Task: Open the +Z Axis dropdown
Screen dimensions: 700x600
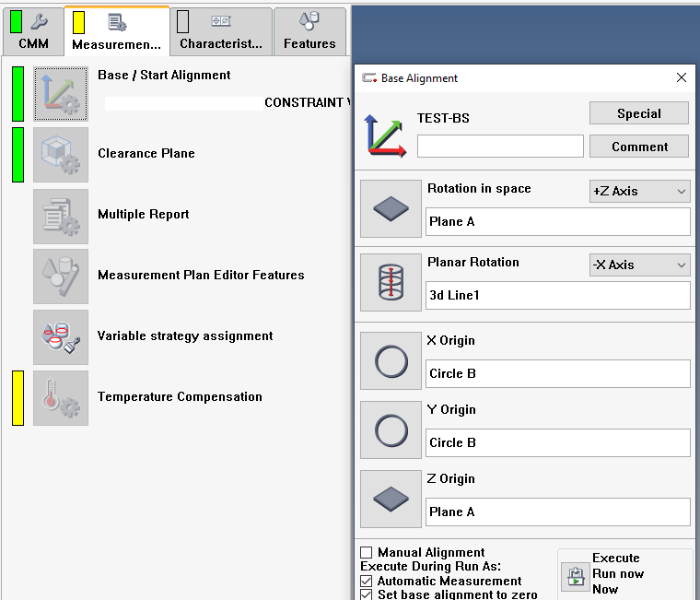Action: pyautogui.click(x=640, y=191)
